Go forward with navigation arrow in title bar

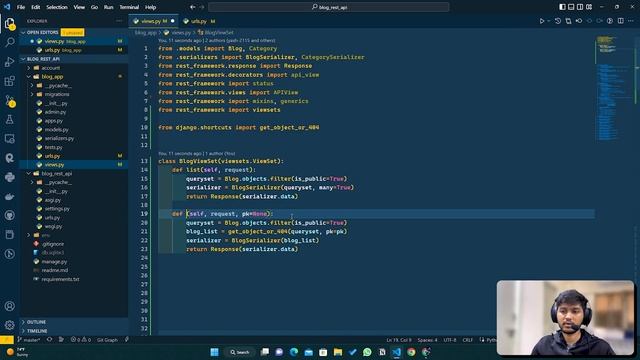pos(202,7)
